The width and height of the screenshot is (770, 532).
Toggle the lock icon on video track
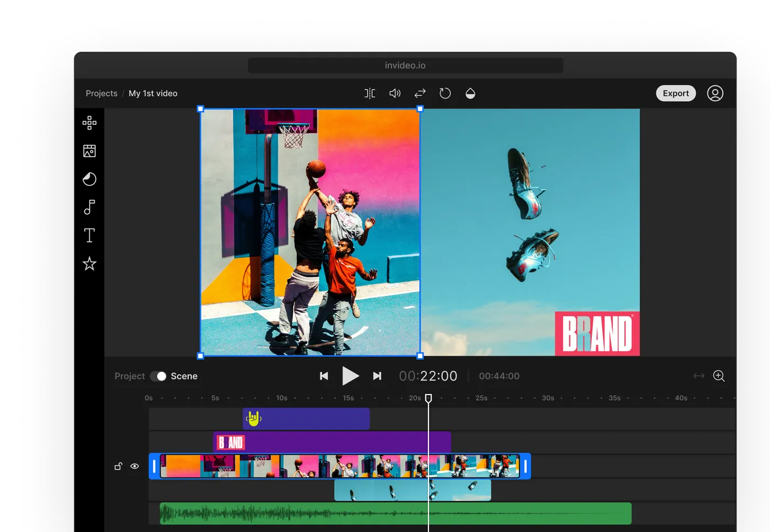tap(118, 467)
